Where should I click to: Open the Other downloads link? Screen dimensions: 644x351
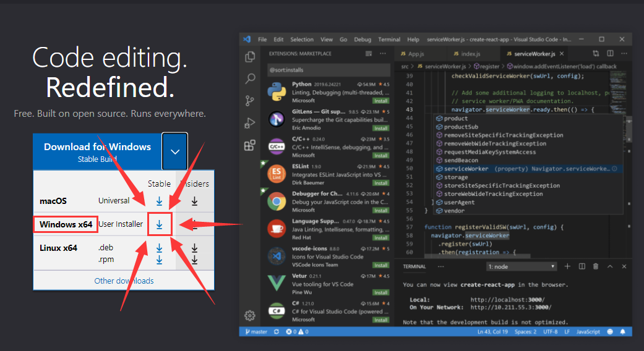pyautogui.click(x=124, y=281)
